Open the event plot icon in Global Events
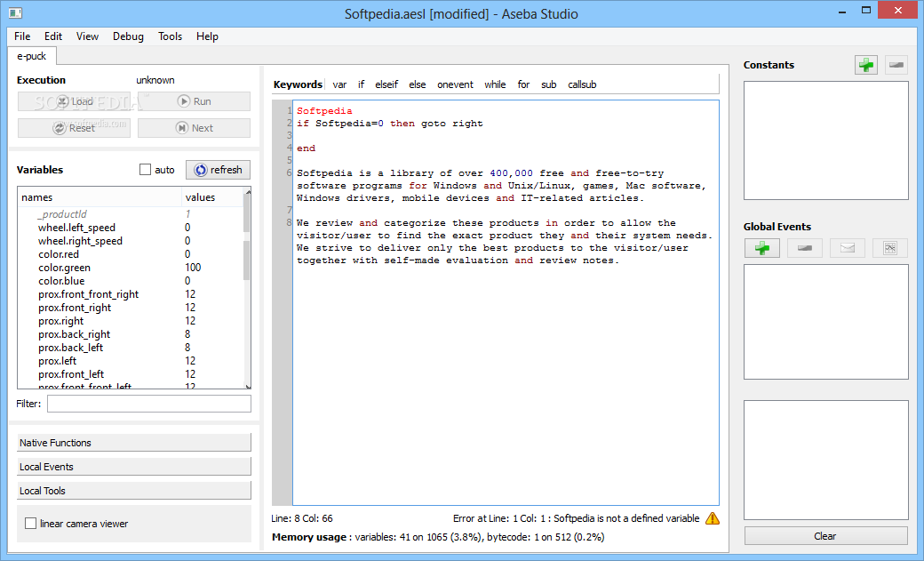The width and height of the screenshot is (924, 561). (890, 248)
